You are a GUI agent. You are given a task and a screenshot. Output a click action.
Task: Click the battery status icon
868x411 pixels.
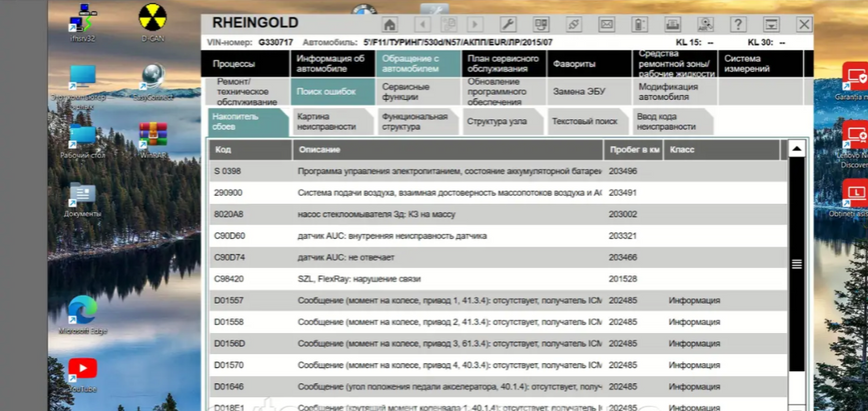[x=640, y=24]
